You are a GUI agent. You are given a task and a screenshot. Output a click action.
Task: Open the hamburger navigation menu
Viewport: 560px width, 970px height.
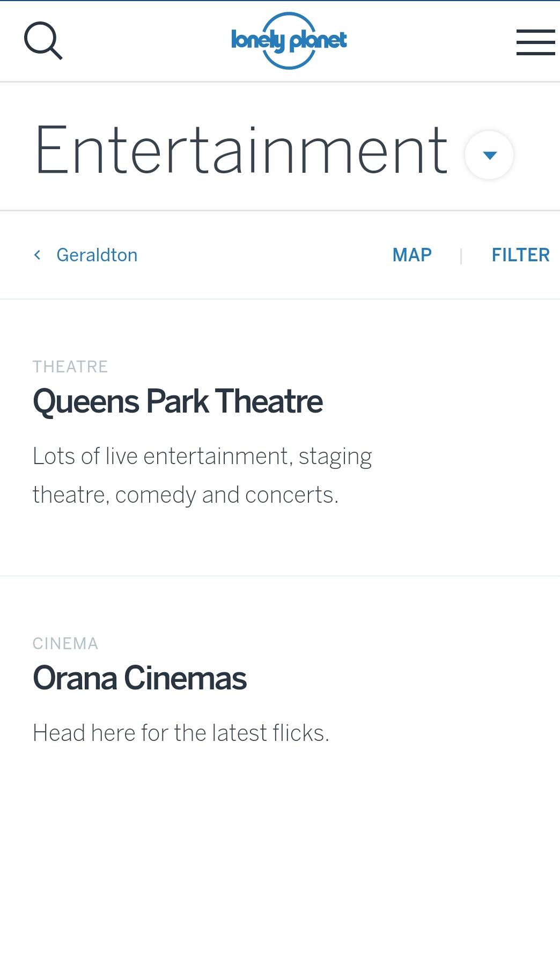(535, 42)
